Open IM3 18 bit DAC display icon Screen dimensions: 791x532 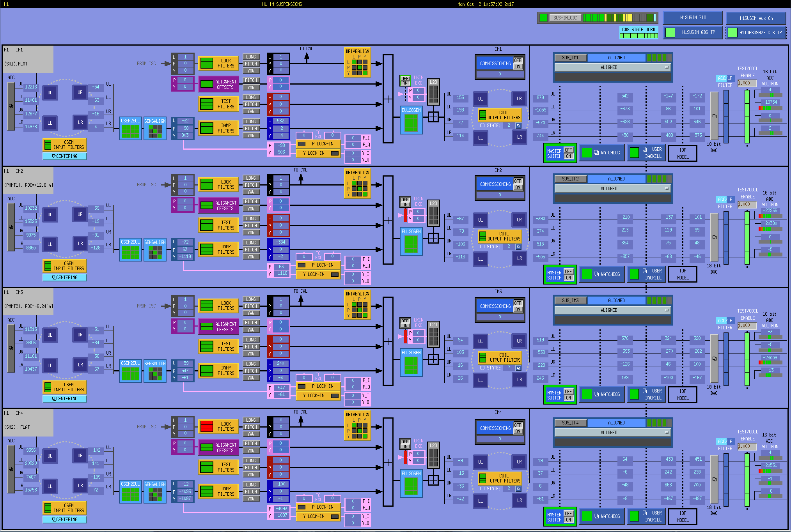714,359
